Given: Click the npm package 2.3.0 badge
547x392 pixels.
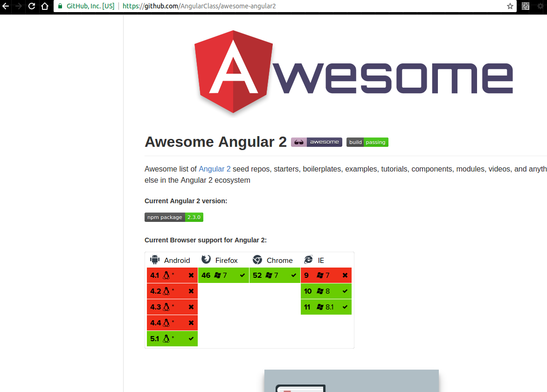Looking at the screenshot, I should (174, 217).
